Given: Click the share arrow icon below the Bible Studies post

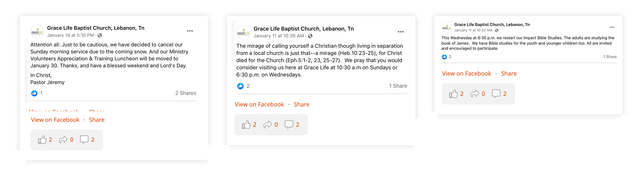Looking at the screenshot, I should tap(475, 94).
